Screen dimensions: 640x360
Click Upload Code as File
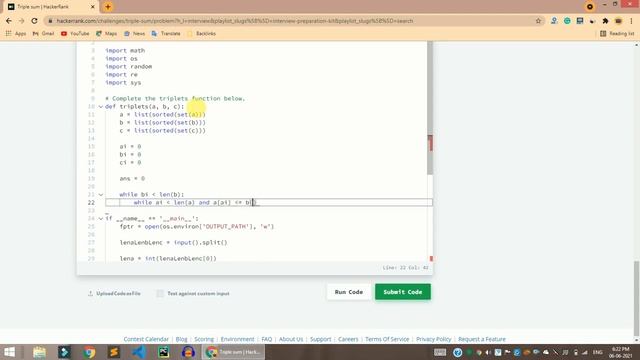114,293
